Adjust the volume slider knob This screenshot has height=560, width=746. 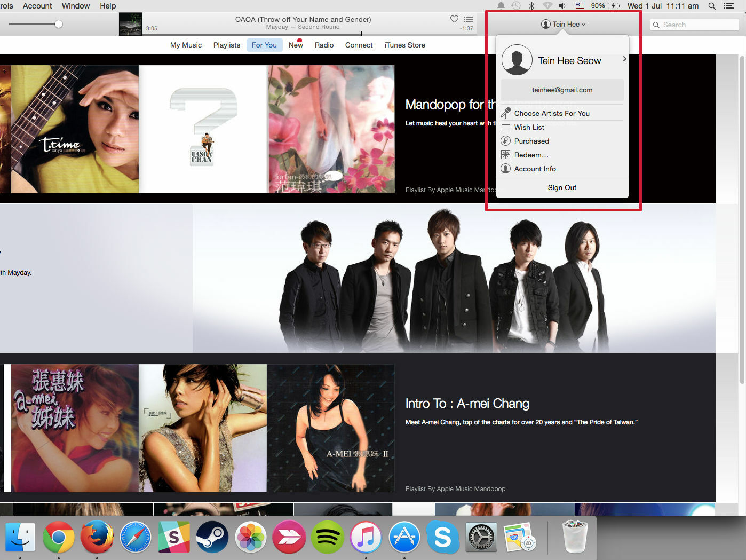pyautogui.click(x=59, y=24)
